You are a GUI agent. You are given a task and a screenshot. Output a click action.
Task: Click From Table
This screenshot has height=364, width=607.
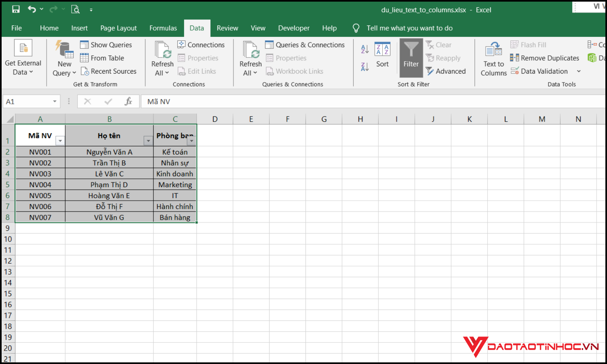(102, 58)
